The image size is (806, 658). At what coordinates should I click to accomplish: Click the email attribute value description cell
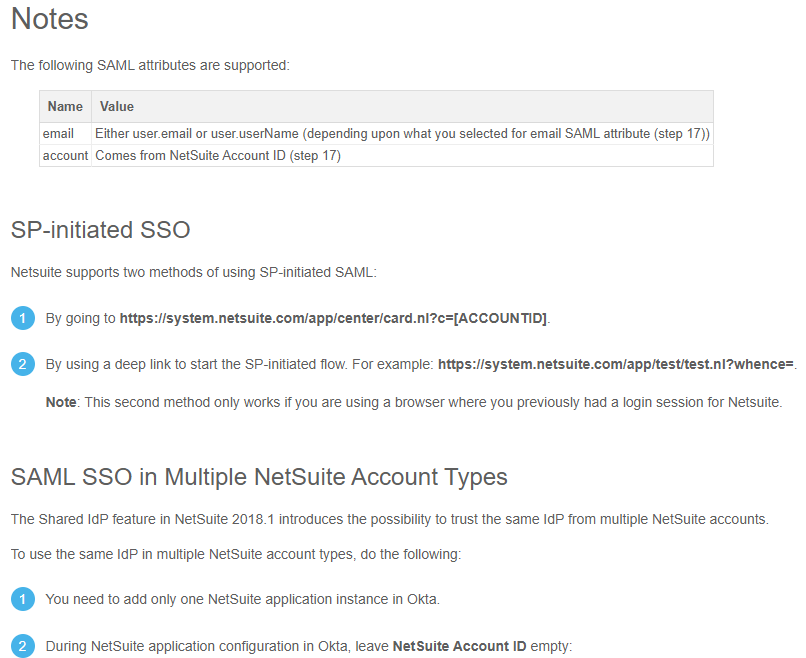(402, 133)
